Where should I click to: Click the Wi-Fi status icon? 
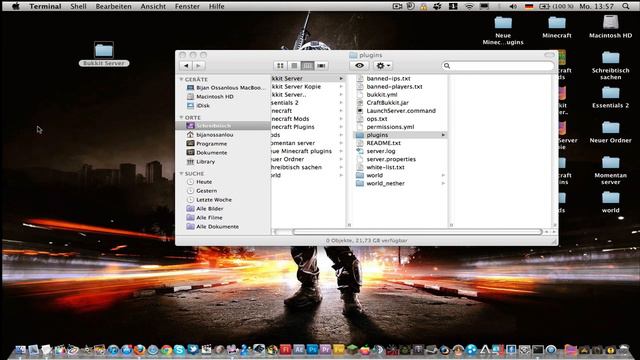point(469,6)
